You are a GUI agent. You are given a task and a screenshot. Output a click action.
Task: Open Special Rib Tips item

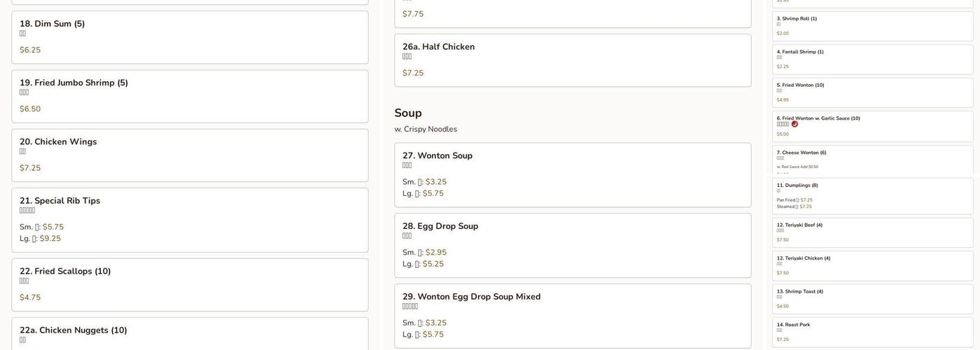tap(190, 220)
